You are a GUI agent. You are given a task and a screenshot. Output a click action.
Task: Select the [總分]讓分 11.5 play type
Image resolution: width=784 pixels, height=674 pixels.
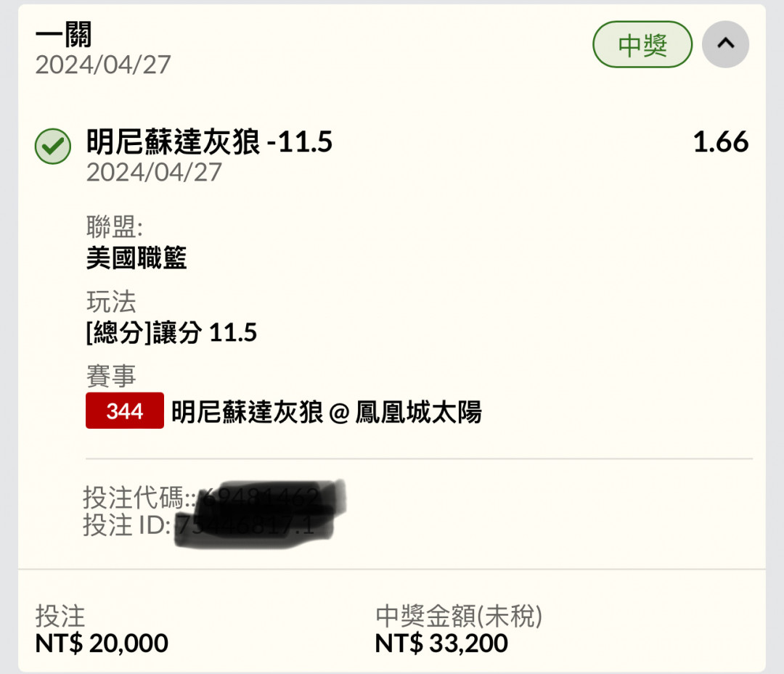point(171,332)
